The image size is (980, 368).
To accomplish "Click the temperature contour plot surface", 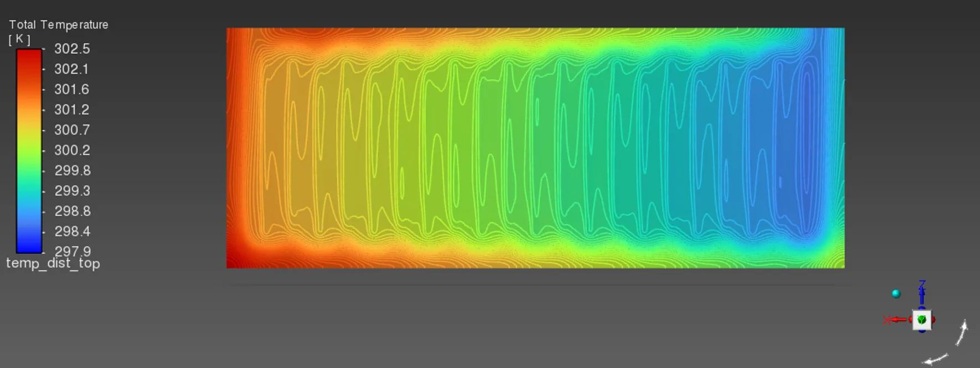I will (x=535, y=148).
